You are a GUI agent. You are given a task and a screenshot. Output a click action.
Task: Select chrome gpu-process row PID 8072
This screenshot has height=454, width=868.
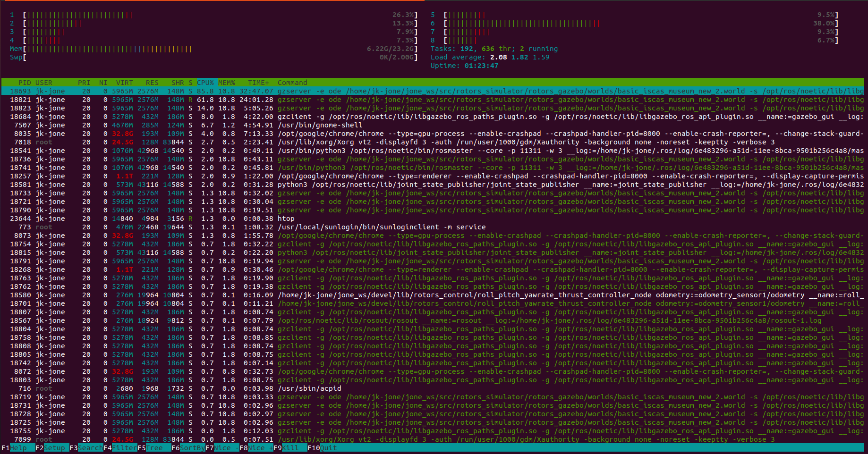(433, 371)
